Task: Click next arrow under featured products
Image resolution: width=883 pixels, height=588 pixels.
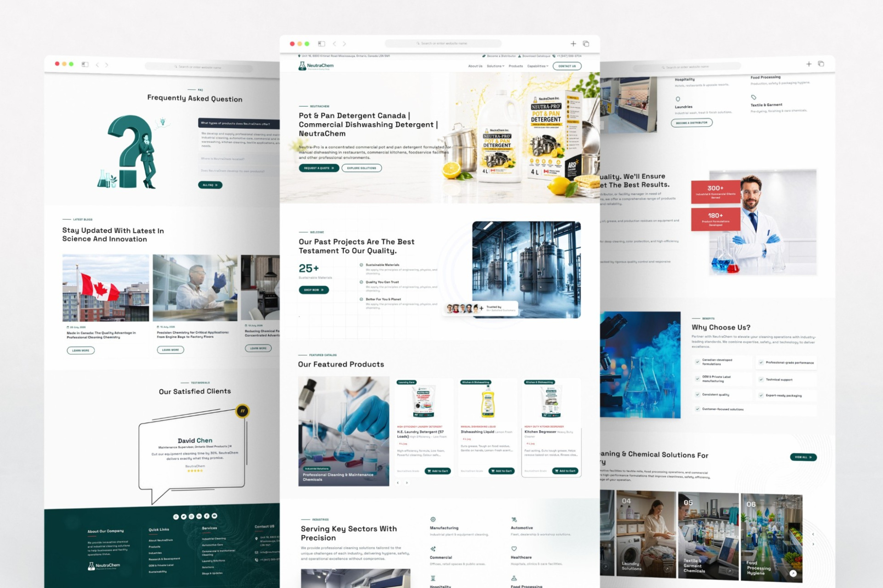Action: click(x=407, y=483)
